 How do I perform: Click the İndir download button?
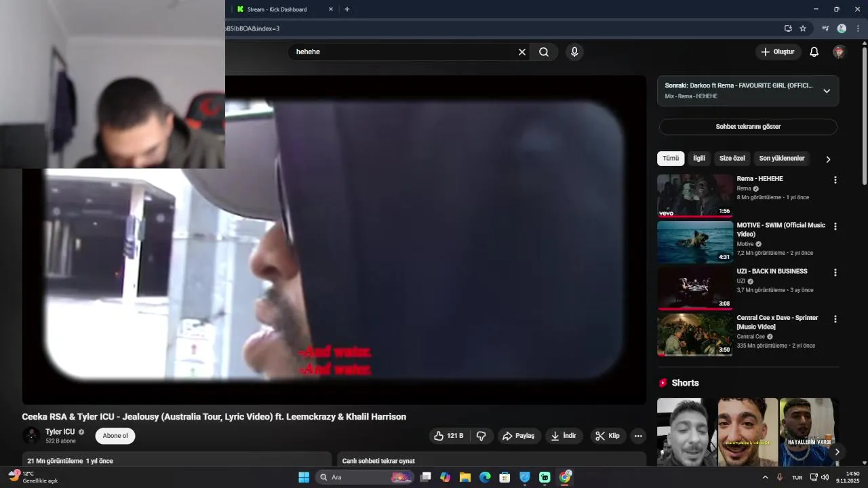tap(564, 436)
